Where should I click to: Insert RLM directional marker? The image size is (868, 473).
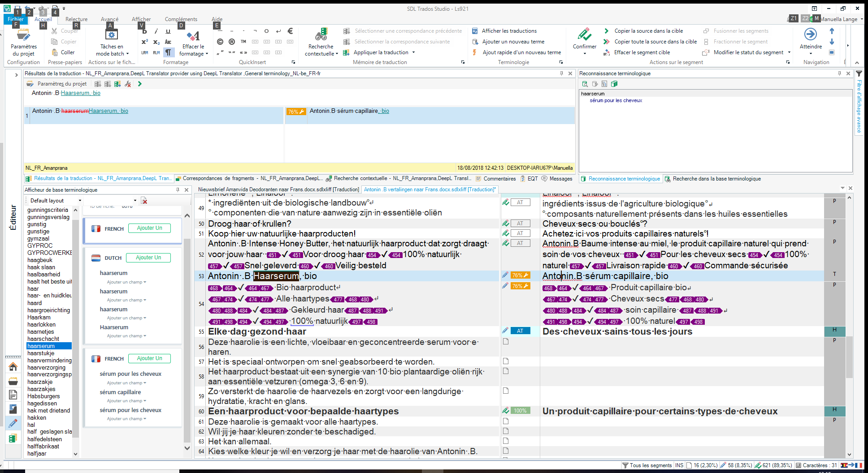[156, 52]
